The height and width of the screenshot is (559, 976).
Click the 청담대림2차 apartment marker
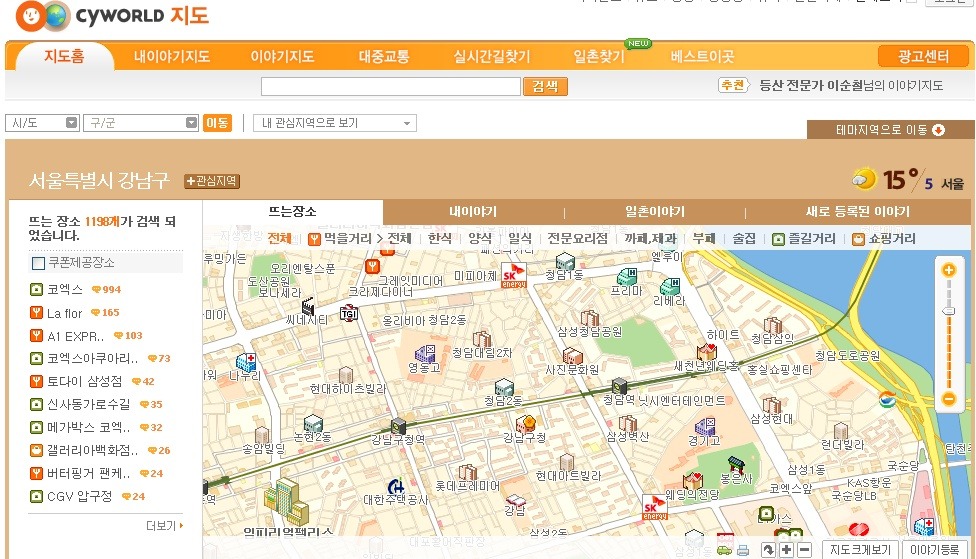(482, 339)
